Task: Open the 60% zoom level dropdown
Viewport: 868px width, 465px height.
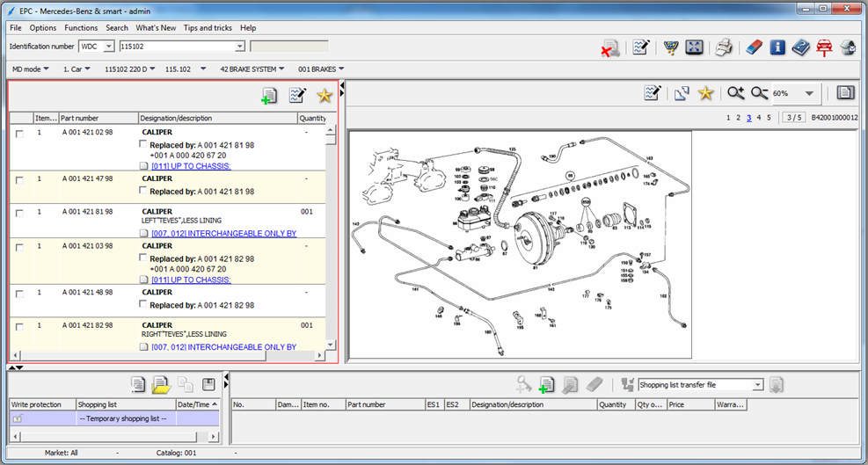Action: [809, 93]
